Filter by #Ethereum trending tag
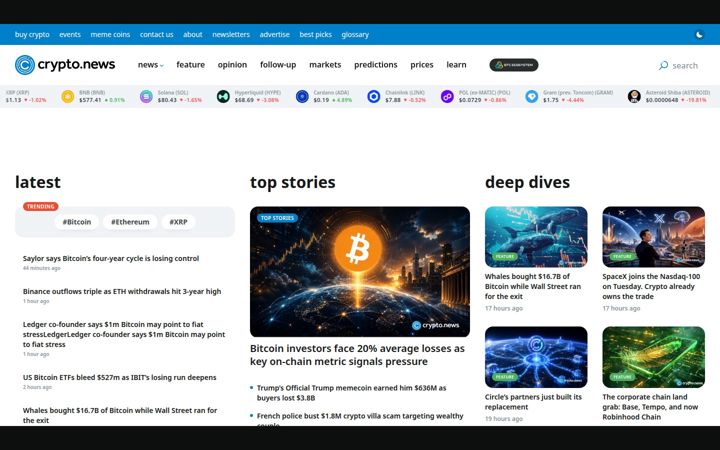Screen dimensions: 720x450 tap(130, 222)
